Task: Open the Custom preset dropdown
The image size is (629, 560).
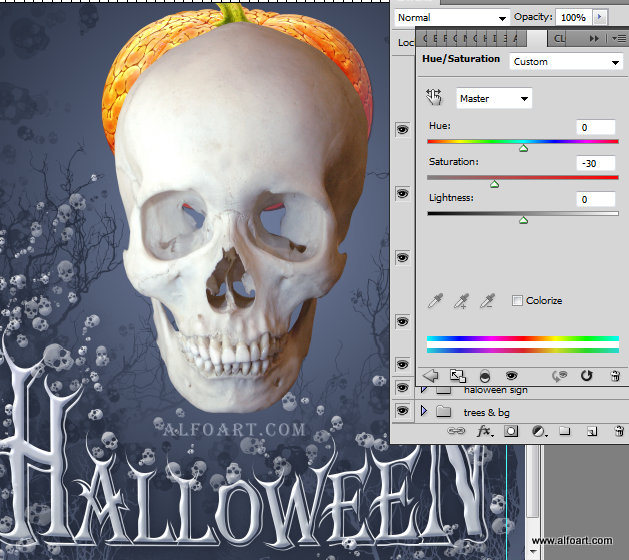Action: pyautogui.click(x=565, y=62)
